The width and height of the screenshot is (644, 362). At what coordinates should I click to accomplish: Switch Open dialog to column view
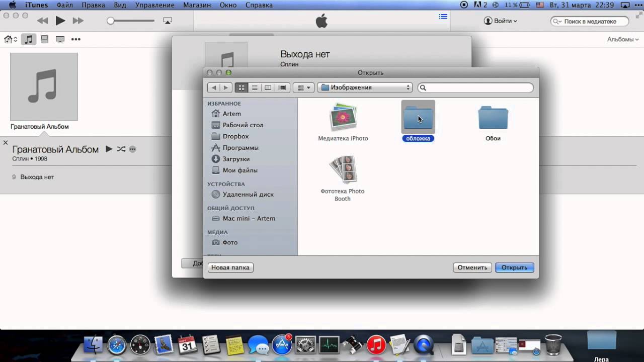(x=268, y=87)
